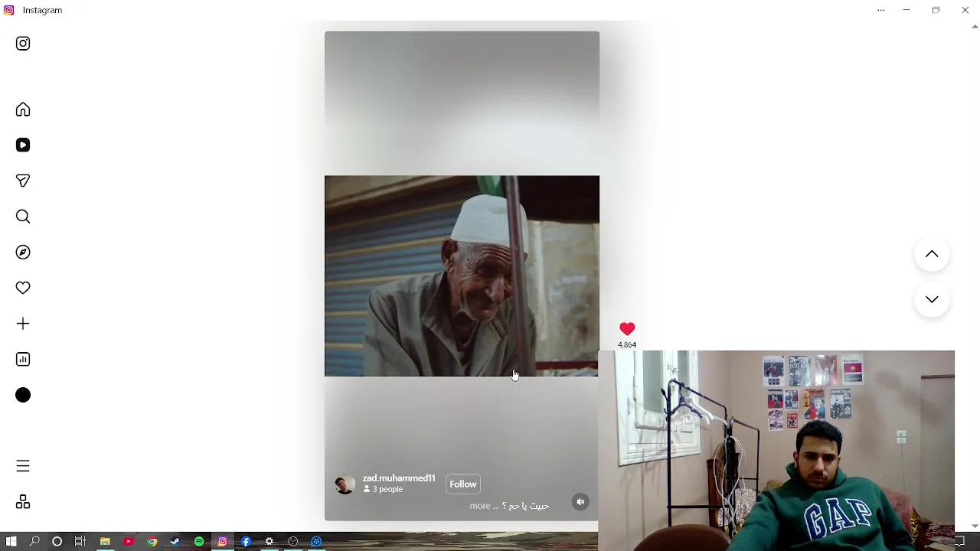
Task: Open Steam from the taskbar
Action: point(175,542)
